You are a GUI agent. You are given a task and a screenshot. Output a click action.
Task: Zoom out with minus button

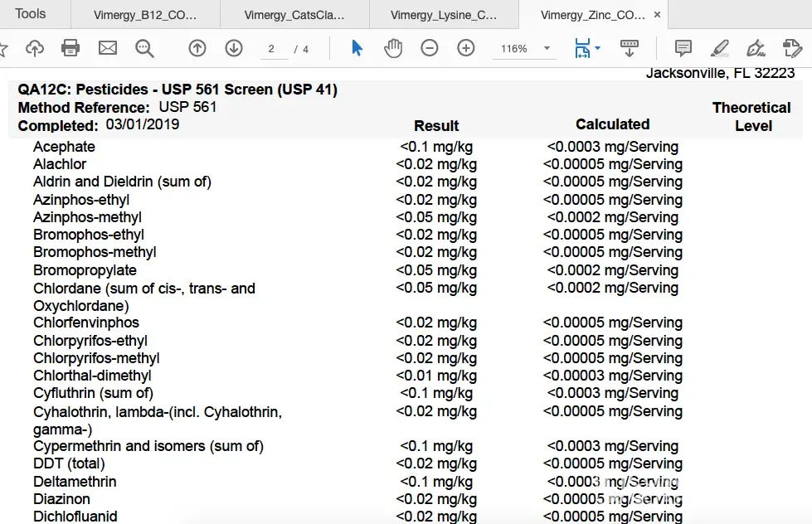429,49
